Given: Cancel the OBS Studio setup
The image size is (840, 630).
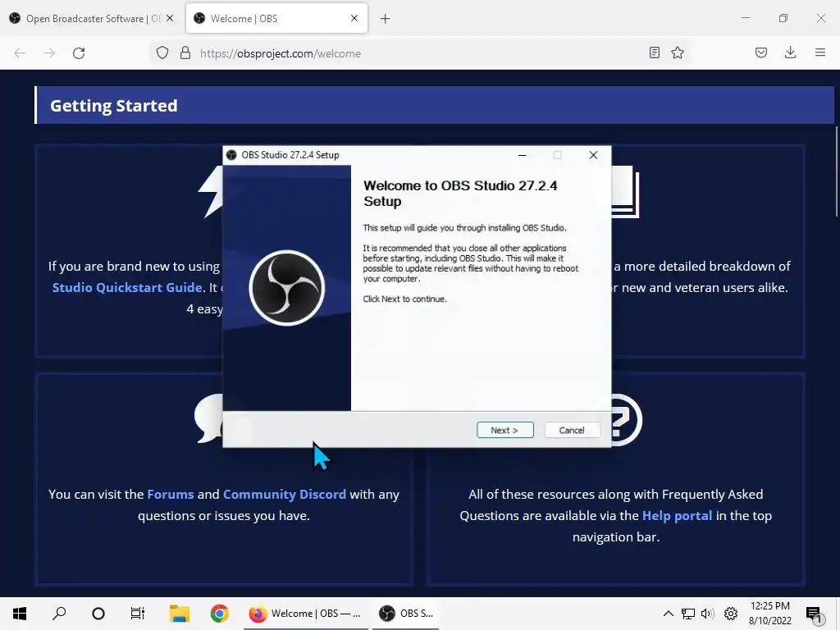Looking at the screenshot, I should (572, 430).
